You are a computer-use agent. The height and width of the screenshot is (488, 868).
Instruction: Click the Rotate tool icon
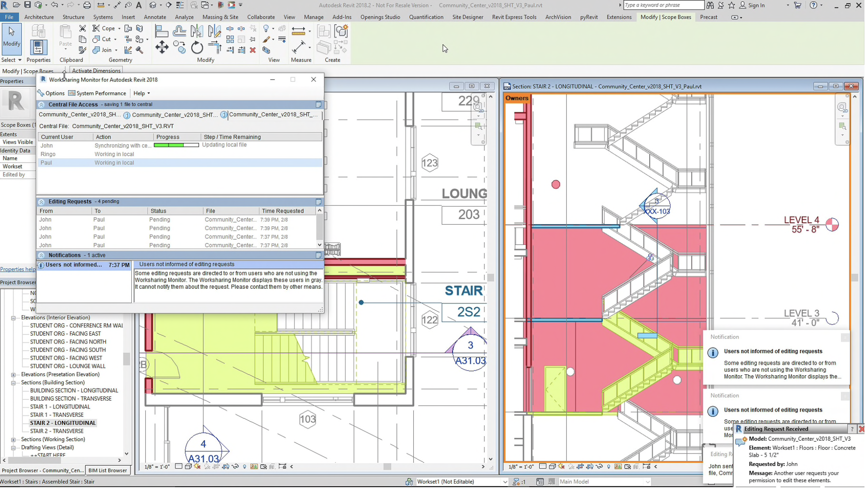point(197,47)
